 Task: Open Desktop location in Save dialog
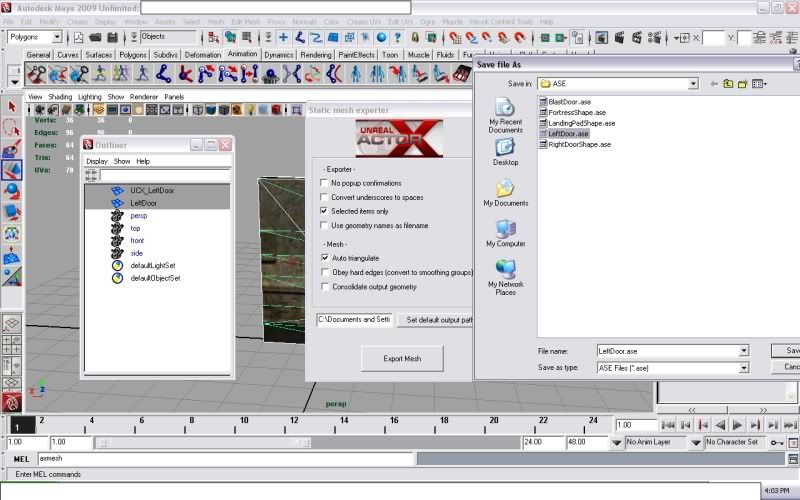tap(505, 152)
